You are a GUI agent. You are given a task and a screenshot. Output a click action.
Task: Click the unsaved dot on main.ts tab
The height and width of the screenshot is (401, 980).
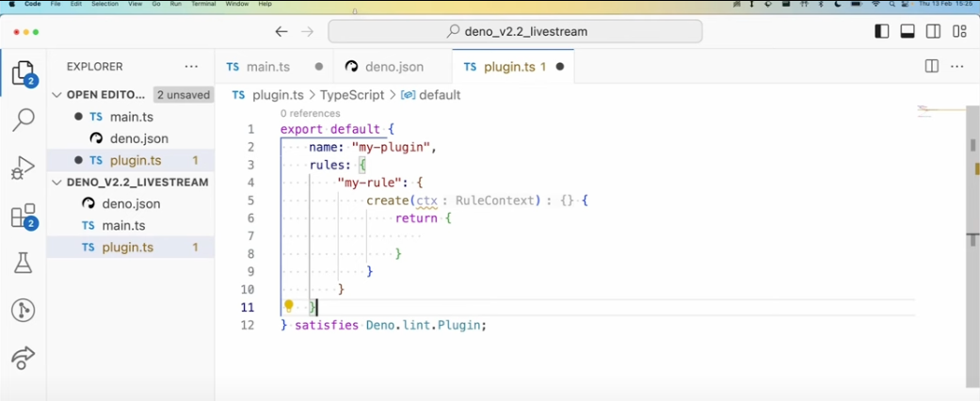pyautogui.click(x=319, y=67)
